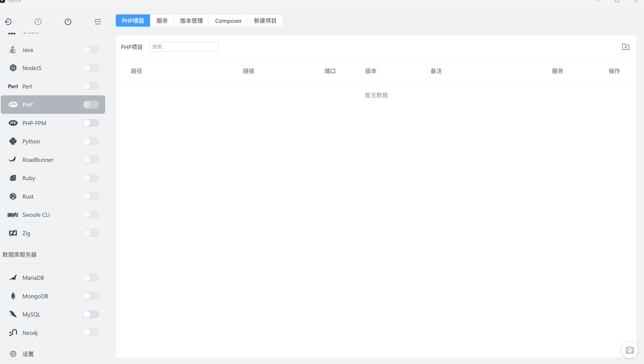Open the RoadRunner module label

(x=38, y=160)
